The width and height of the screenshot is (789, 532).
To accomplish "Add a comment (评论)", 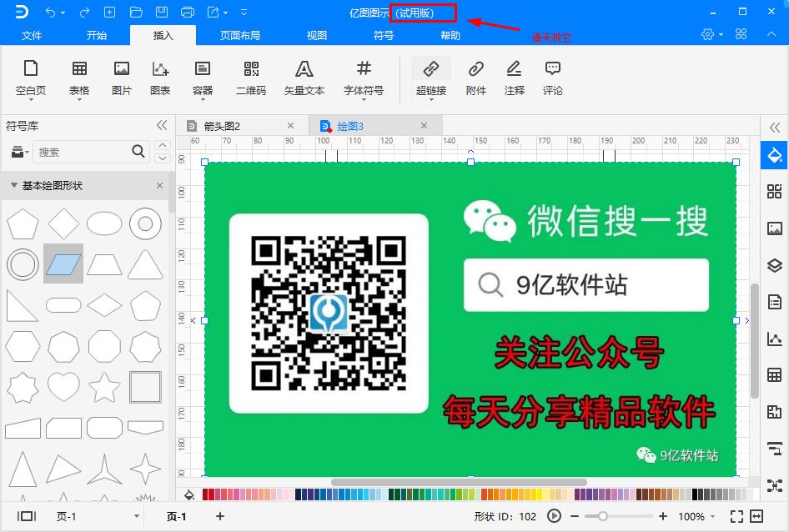I will (552, 78).
